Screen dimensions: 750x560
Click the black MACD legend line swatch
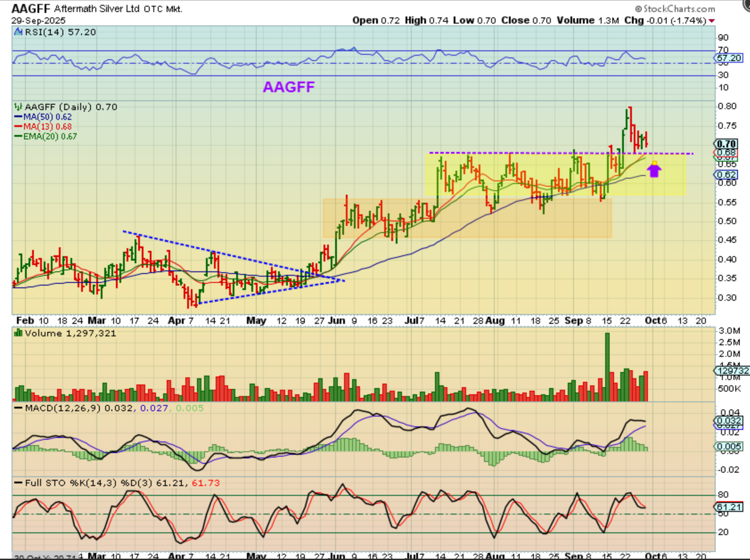pyautogui.click(x=18, y=408)
